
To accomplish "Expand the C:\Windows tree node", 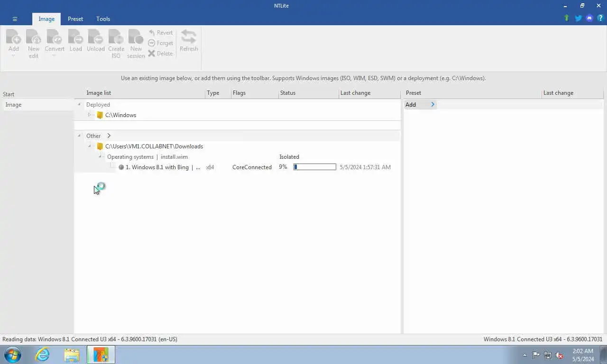I will (89, 115).
